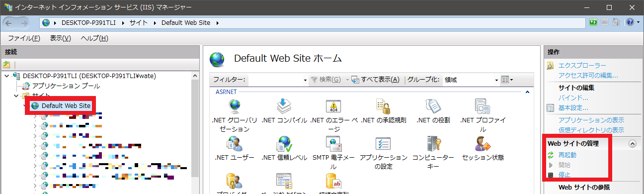Click 検索(G) button
This screenshot has width=644, height=194.
tap(326, 80)
